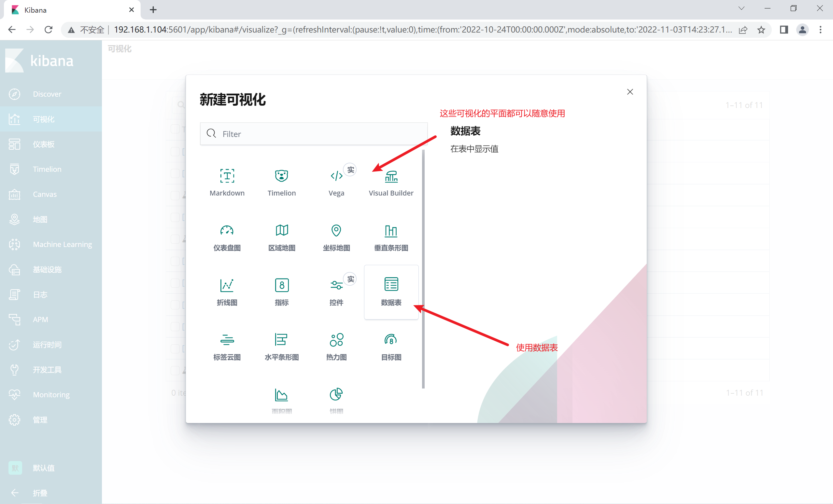Viewport: 833px width, 504px height.
Task: Click the scrollbar of visualization type list
Action: 423,269
